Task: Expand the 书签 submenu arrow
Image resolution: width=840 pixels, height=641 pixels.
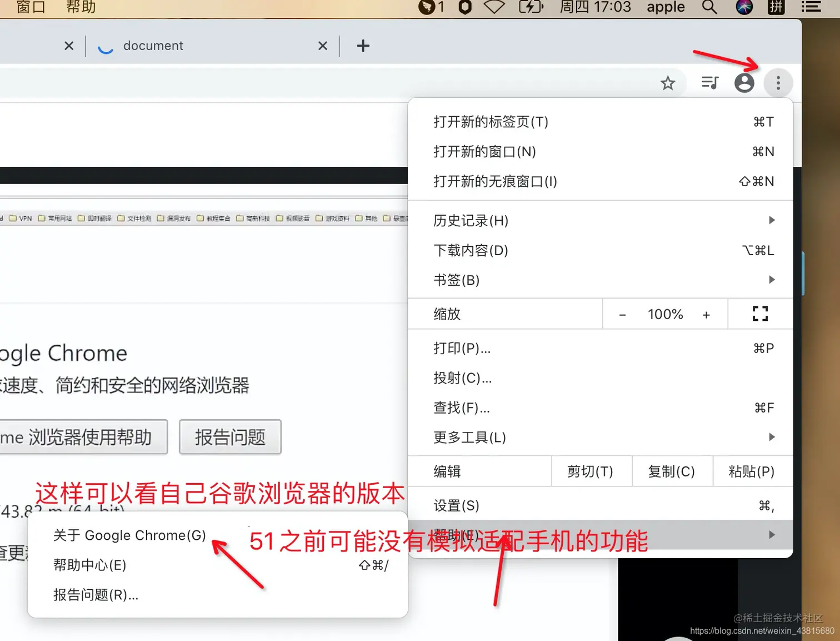Action: [x=771, y=280]
